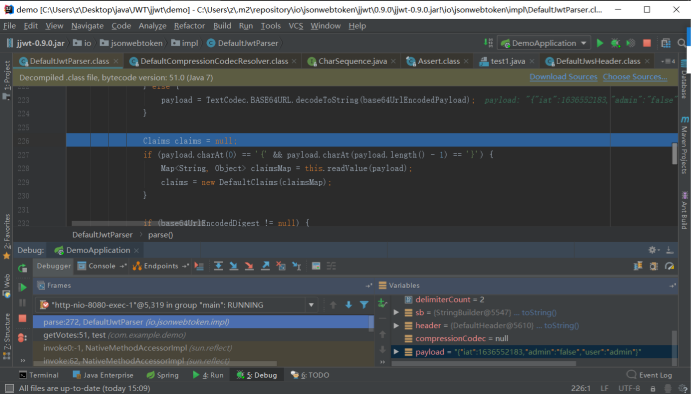Add a new watch with the green plus glasses icon
Image resolution: width=691 pixels, height=394 pixels.
pyautogui.click(x=382, y=303)
